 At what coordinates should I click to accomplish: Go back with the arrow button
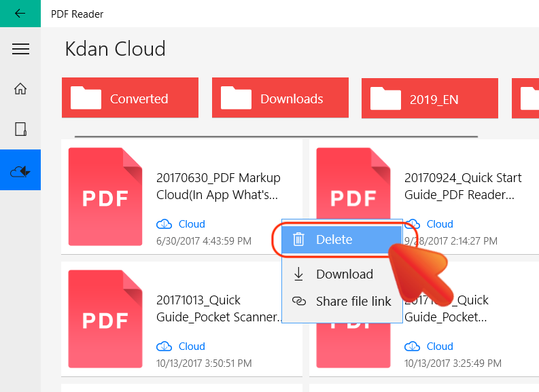[20, 14]
